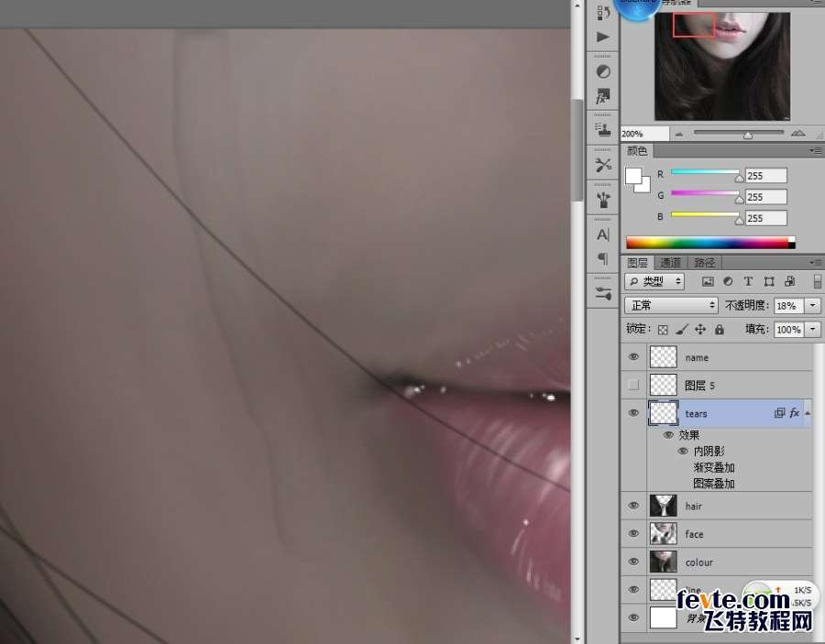Screen dimensions: 825x644
Task: Switch to the 路径 paths tab
Action: click(703, 263)
